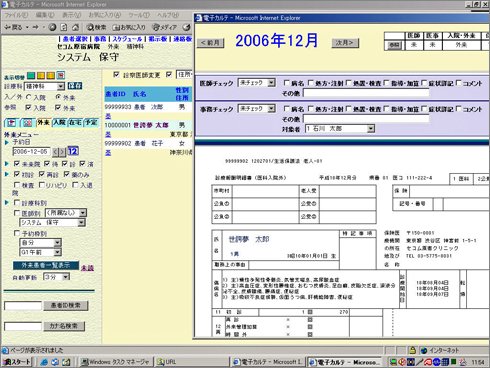Image resolution: width=490 pixels, height=368 pixels.
Task: Expand the 予約日 triangle arrow
Action: 7,142
